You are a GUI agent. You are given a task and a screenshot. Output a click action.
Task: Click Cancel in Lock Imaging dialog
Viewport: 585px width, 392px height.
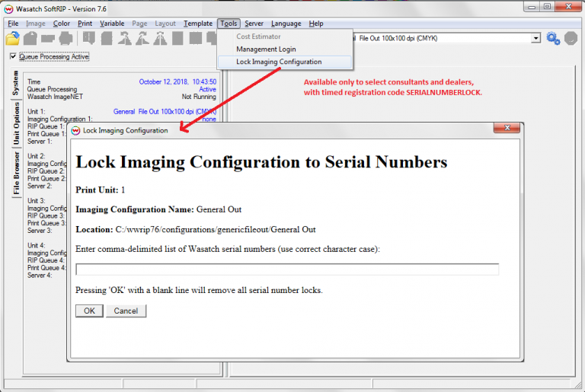(x=126, y=311)
